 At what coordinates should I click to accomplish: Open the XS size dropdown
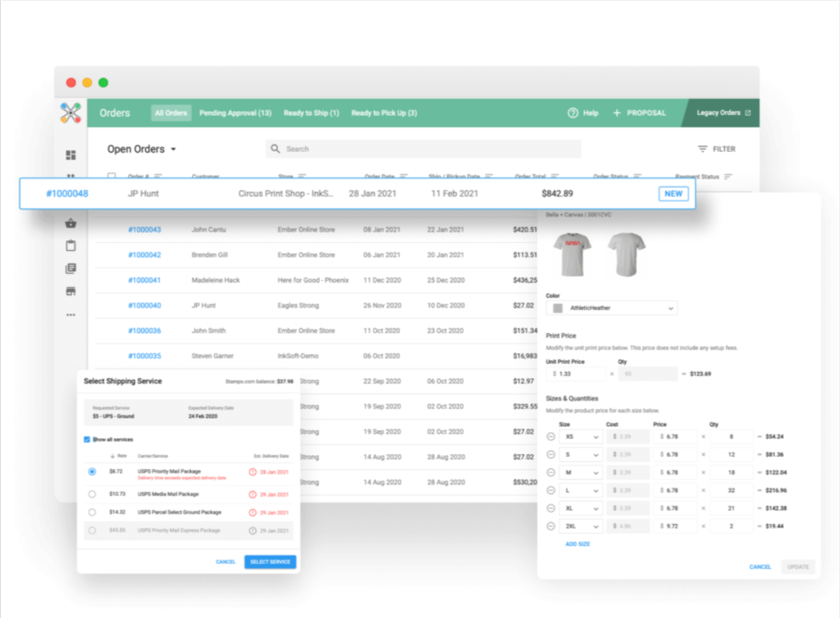coord(580,437)
